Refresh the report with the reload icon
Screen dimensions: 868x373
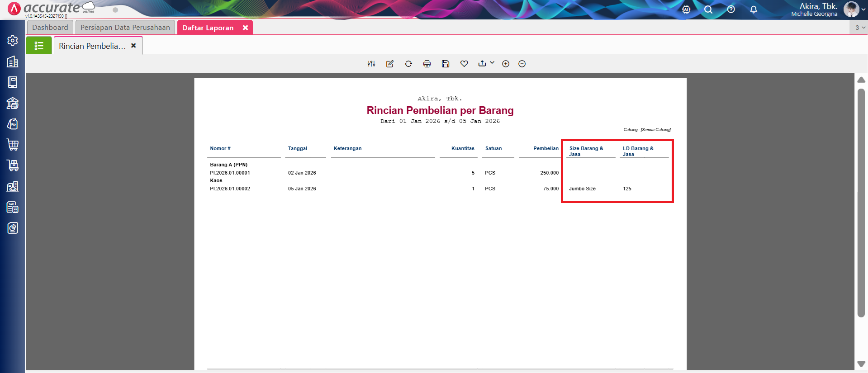[x=408, y=64]
